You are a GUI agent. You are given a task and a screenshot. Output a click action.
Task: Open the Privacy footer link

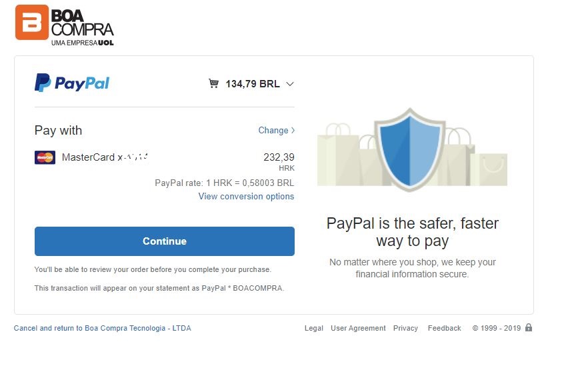[x=405, y=328]
